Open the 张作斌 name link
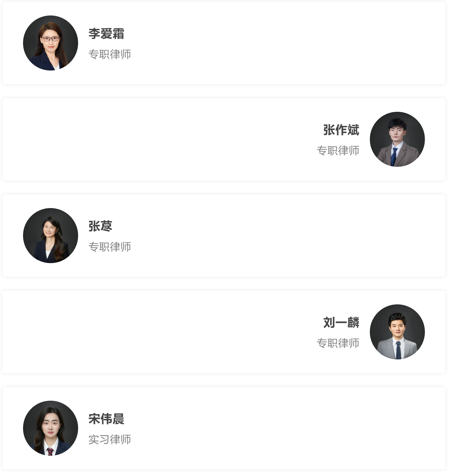Image resolution: width=450 pixels, height=476 pixels. click(x=341, y=130)
